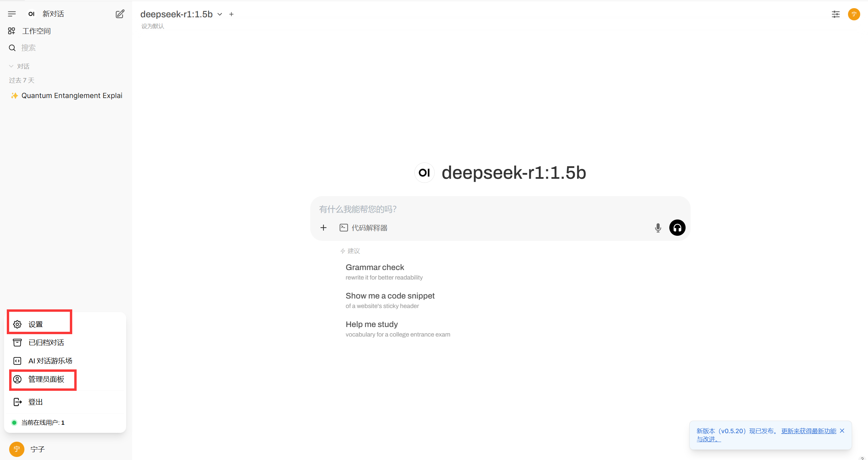Image resolution: width=868 pixels, height=460 pixels.
Task: Click the microphone voice input icon
Action: pos(658,228)
